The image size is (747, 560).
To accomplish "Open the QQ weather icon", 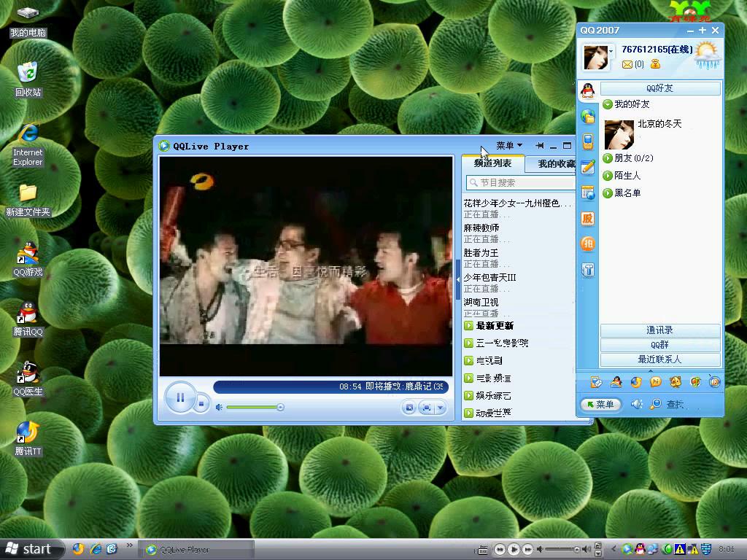I will [708, 55].
